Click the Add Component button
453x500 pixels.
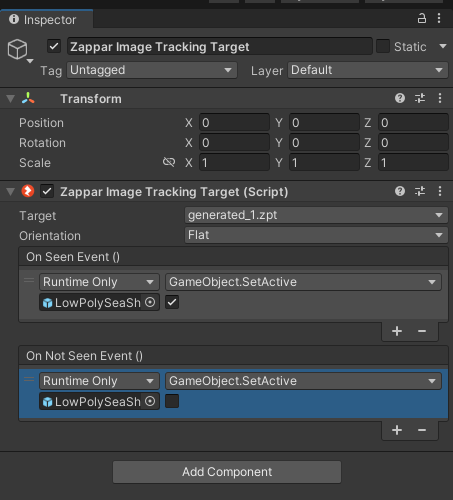click(227, 472)
